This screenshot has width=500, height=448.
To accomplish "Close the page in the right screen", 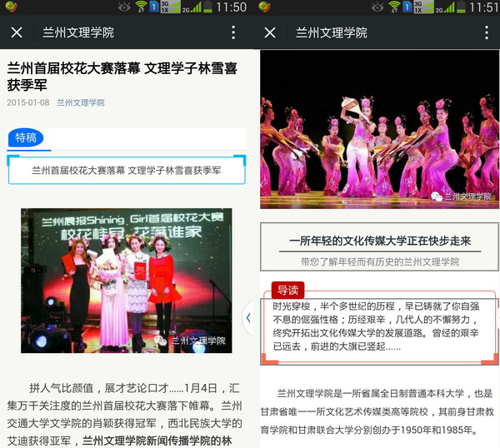I will pos(269,33).
